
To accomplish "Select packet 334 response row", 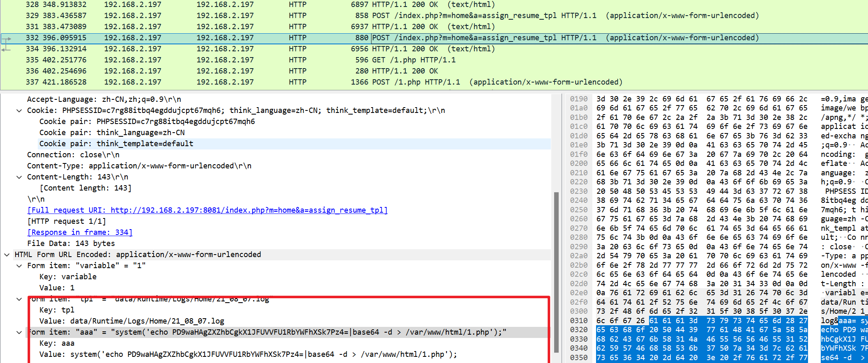I will click(x=434, y=49).
